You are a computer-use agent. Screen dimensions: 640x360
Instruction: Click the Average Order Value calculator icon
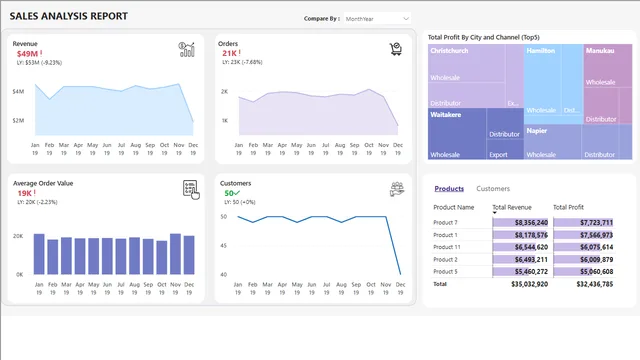(191, 190)
